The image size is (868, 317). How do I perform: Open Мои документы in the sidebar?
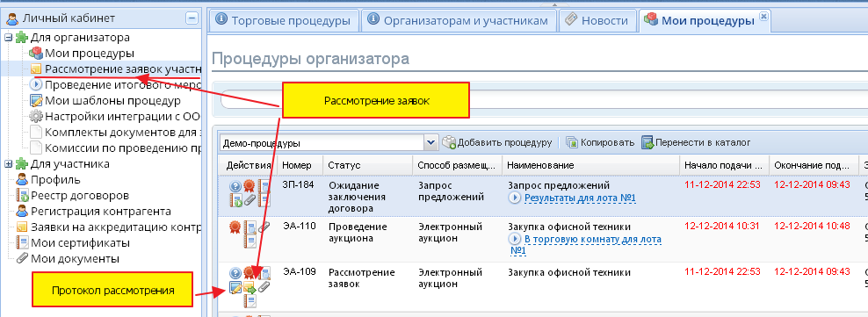tap(75, 258)
